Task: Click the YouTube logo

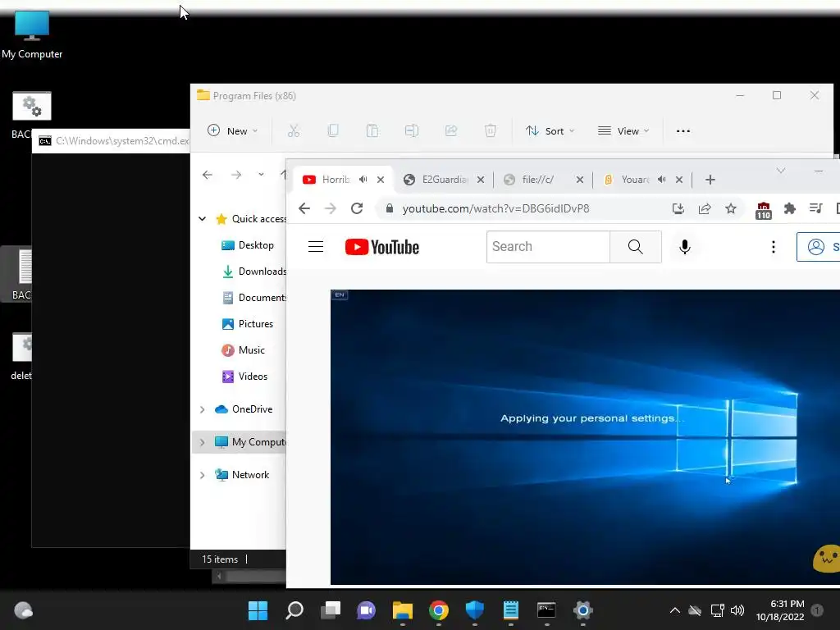Action: [382, 247]
